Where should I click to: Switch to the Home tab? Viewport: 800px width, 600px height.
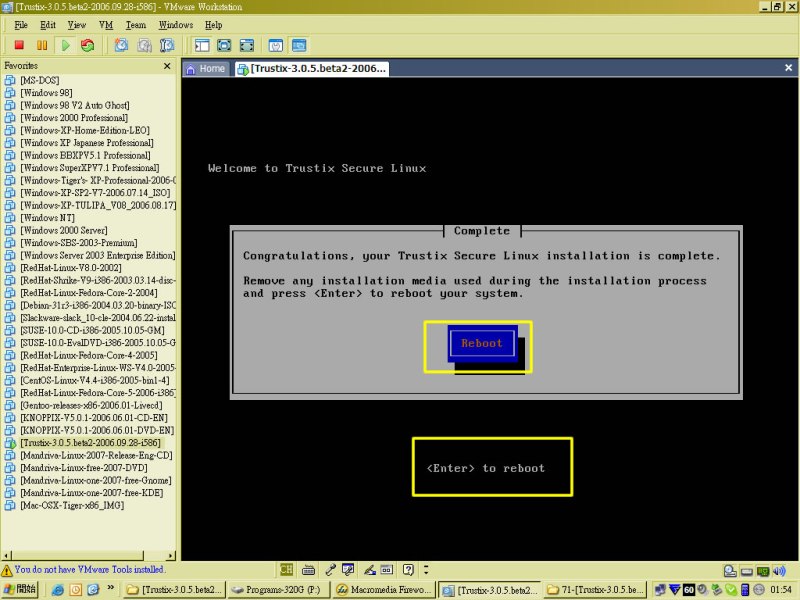(x=206, y=69)
